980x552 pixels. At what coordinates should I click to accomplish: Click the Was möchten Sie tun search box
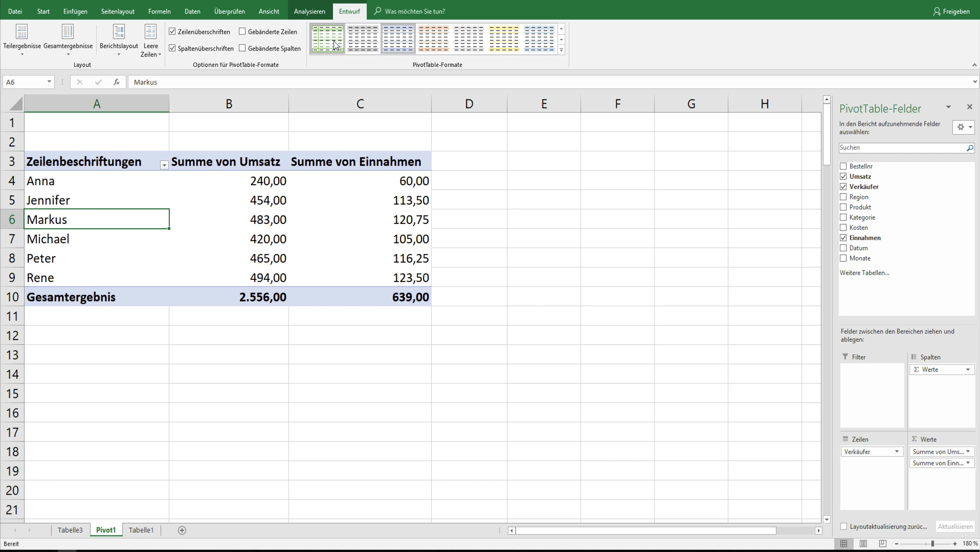pyautogui.click(x=415, y=12)
